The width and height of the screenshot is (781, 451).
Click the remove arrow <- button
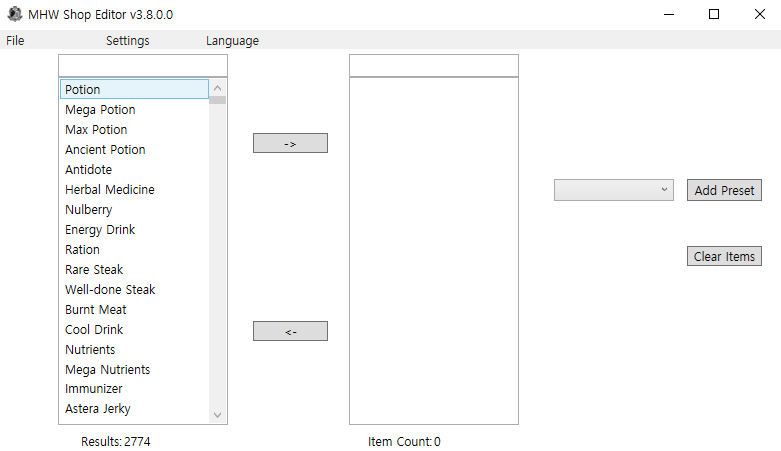(290, 331)
